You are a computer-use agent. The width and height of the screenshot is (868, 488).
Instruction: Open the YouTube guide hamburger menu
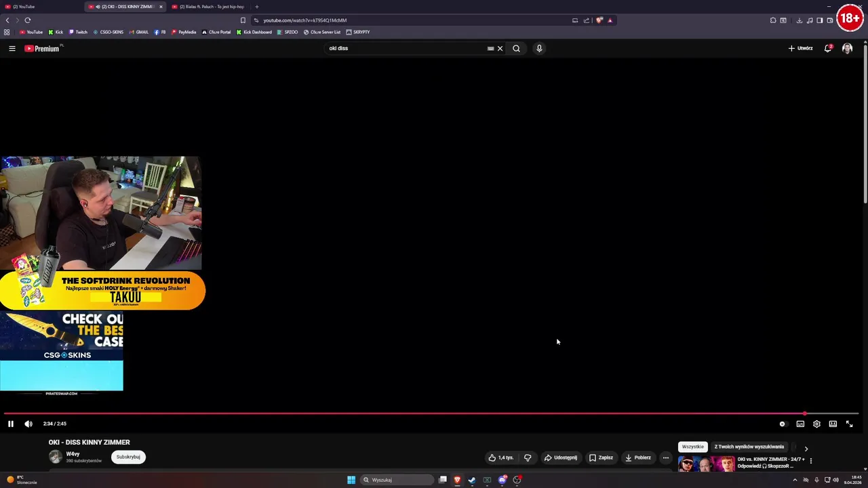[x=12, y=48]
